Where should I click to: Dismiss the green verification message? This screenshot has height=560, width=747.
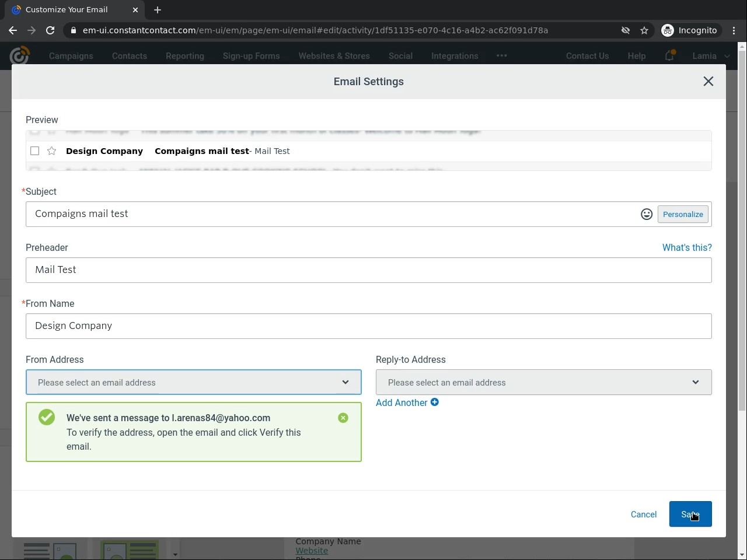[x=343, y=418]
